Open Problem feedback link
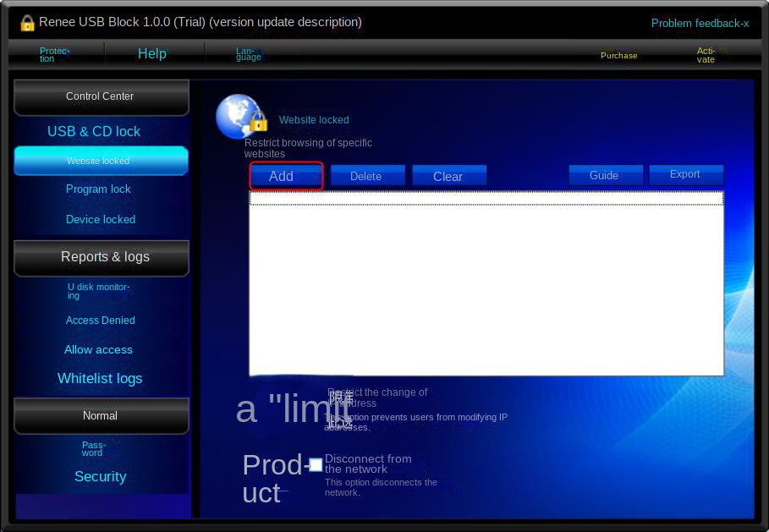 pyautogui.click(x=700, y=24)
